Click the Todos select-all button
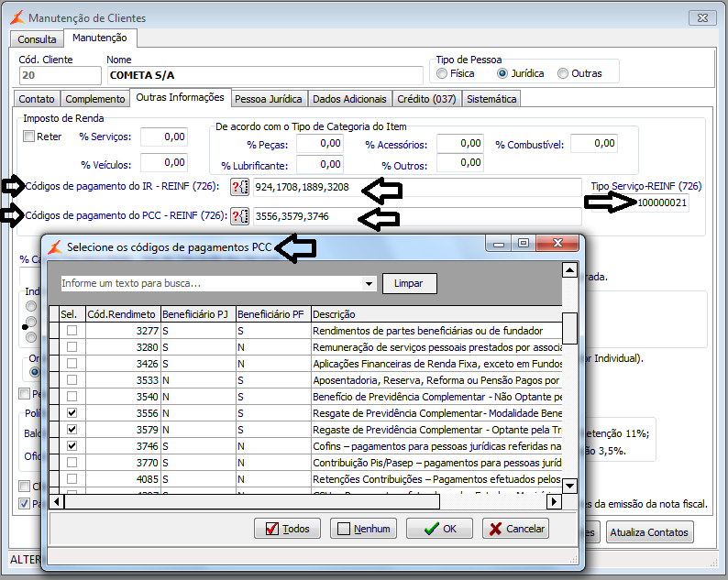 pyautogui.click(x=287, y=529)
